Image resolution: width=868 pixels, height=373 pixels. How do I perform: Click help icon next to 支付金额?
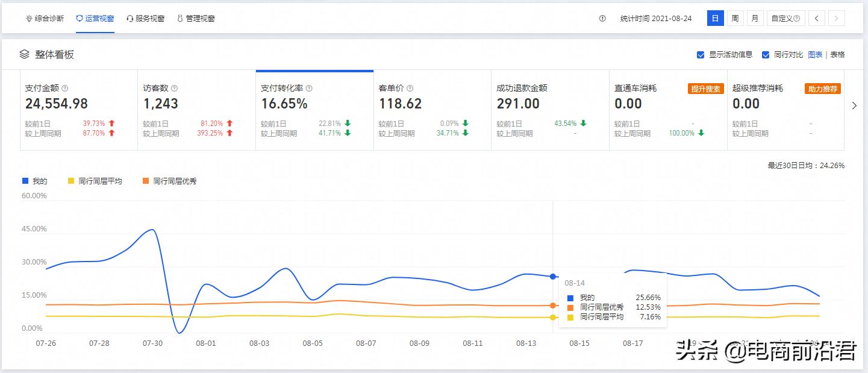(x=65, y=88)
